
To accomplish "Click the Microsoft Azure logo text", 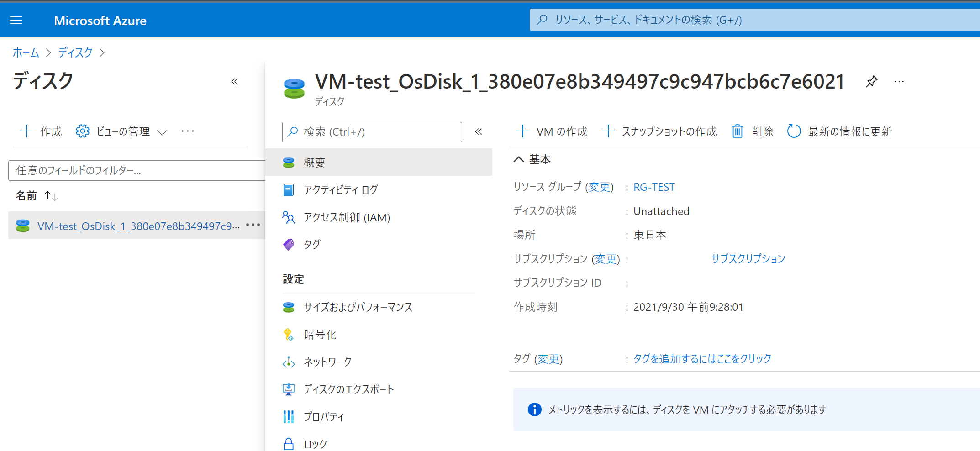I will pyautogui.click(x=100, y=21).
